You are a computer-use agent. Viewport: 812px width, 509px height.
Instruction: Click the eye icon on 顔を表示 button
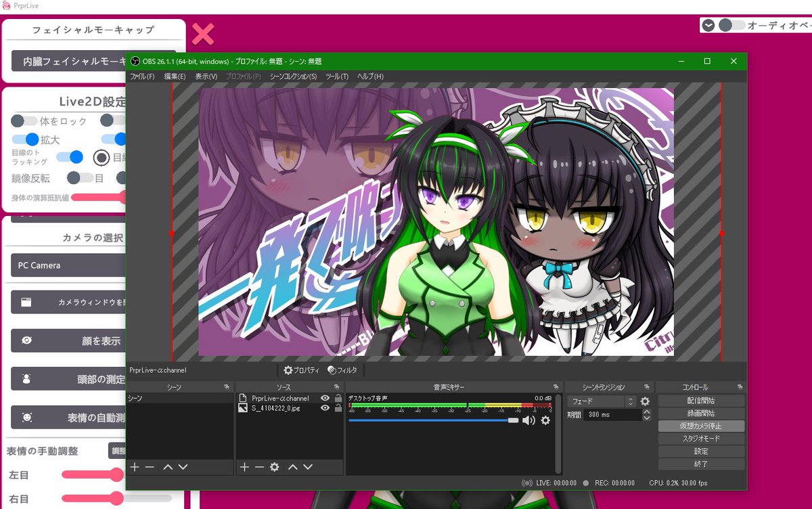pos(26,340)
